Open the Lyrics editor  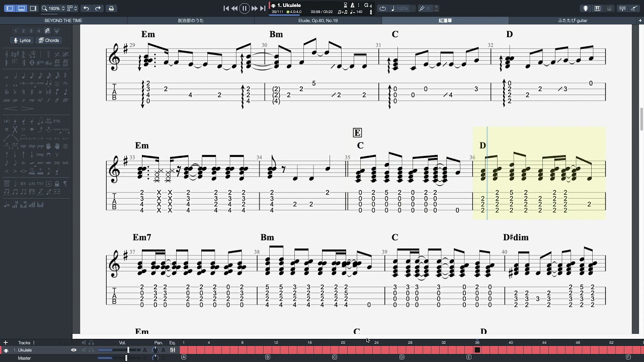click(22, 40)
